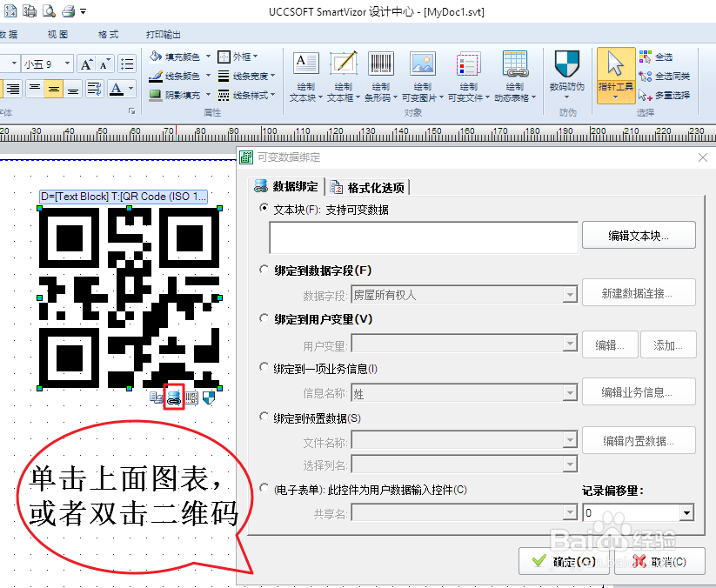Screen dimensions: 716x588
Task: Click 全选 select all
Action: click(656, 57)
